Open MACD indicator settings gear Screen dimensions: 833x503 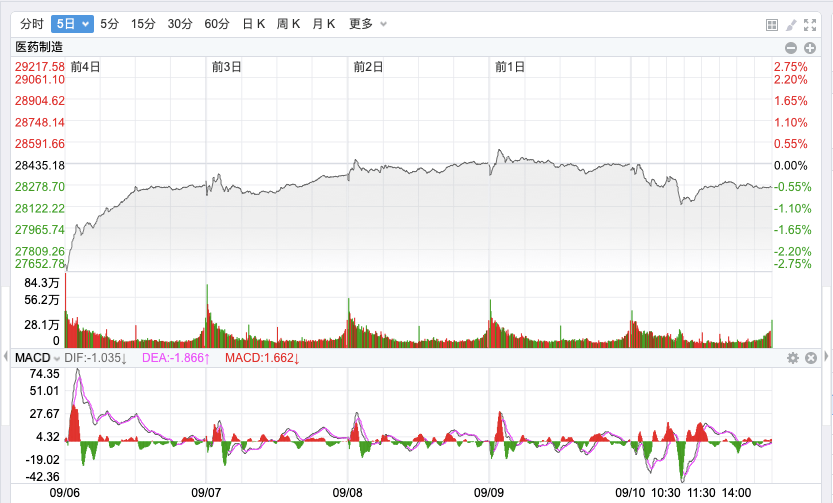(x=793, y=358)
